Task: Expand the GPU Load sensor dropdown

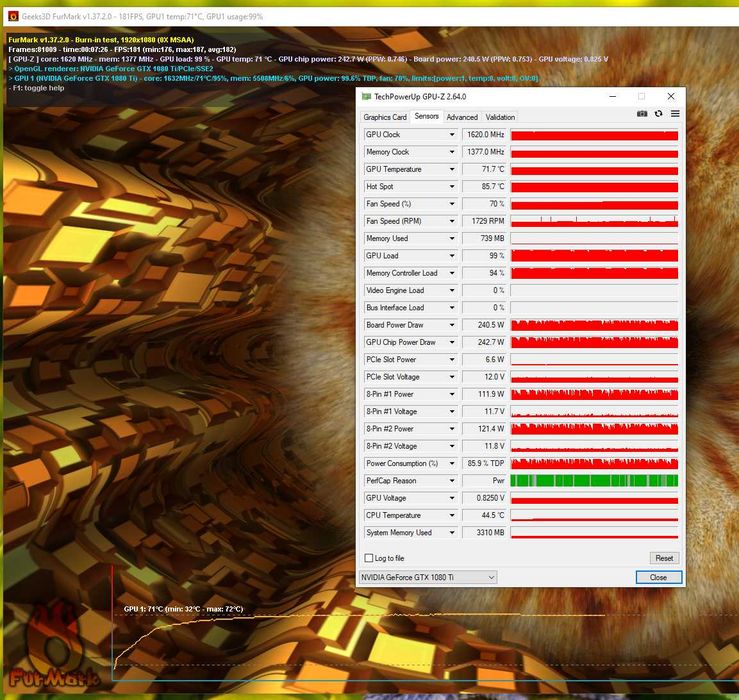Action: pyautogui.click(x=452, y=255)
